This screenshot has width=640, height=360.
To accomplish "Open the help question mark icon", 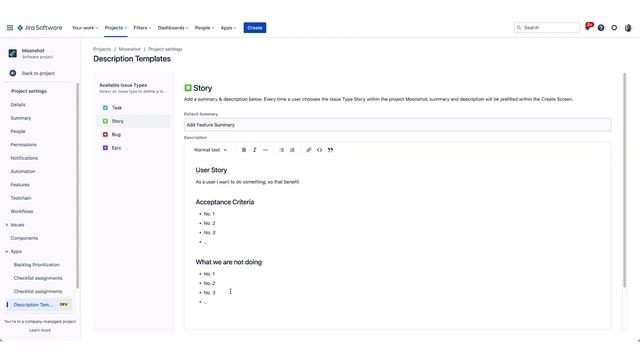I will click(601, 28).
